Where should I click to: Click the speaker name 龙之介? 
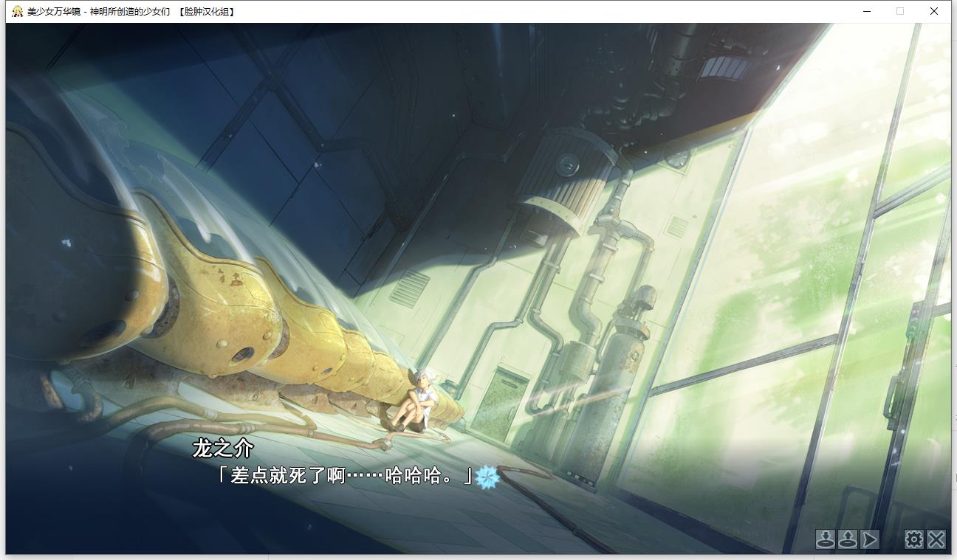tap(223, 449)
